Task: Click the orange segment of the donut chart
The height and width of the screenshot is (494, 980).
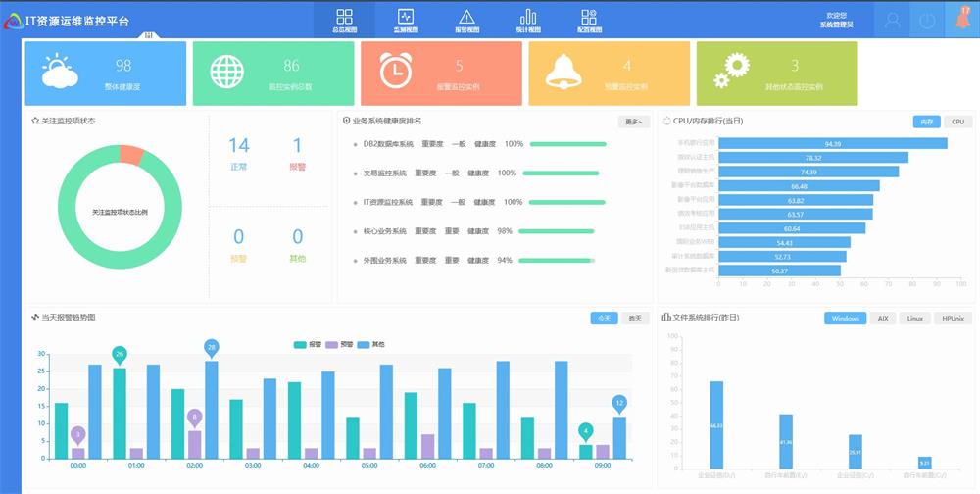Action: coord(131,155)
